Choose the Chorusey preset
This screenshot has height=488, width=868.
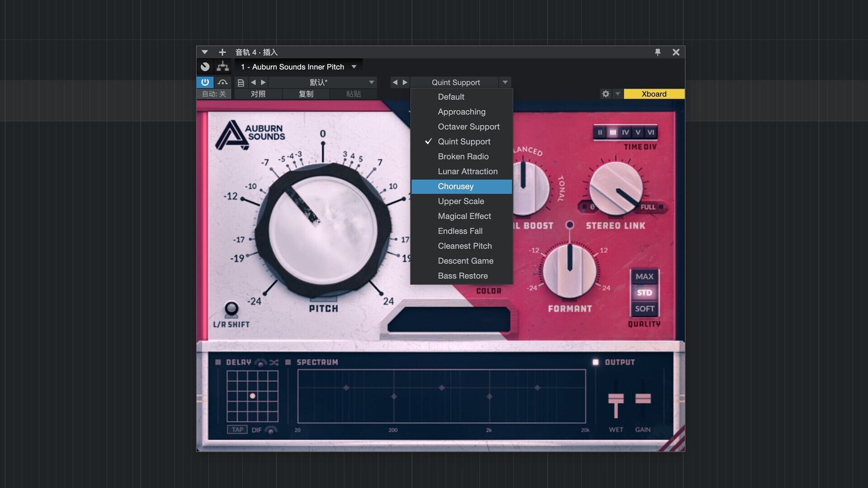(x=462, y=186)
